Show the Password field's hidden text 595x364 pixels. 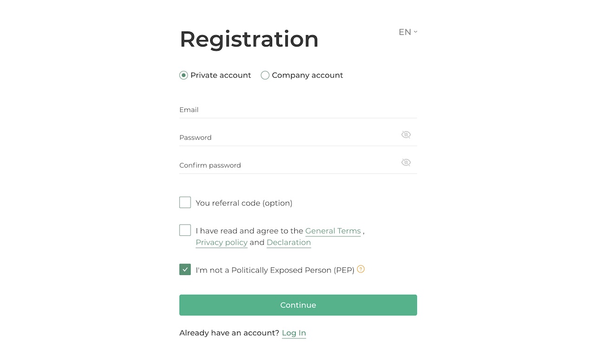click(x=406, y=135)
